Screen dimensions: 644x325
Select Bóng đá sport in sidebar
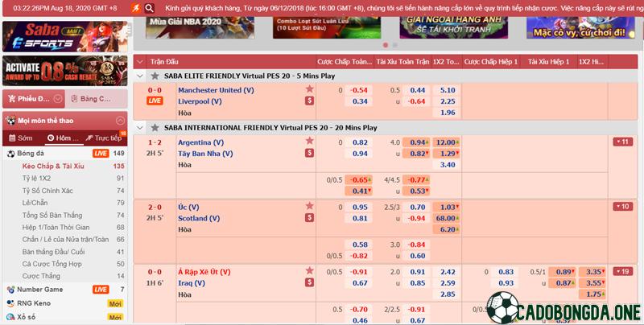(x=31, y=153)
